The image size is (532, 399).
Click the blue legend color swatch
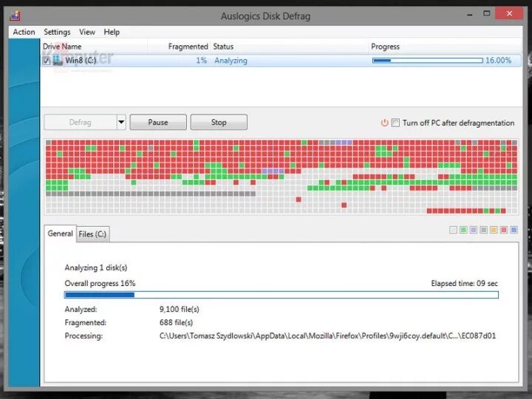coord(514,230)
